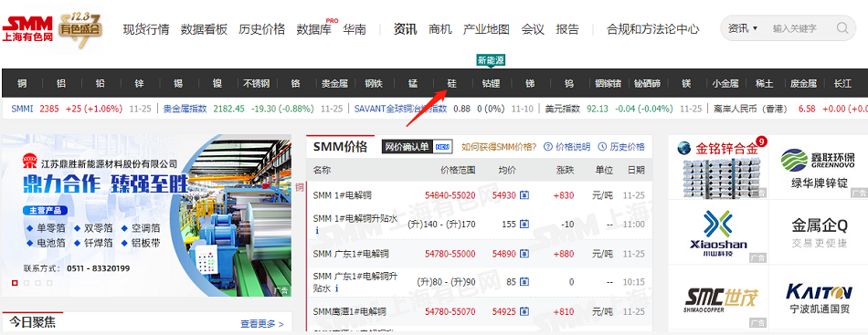Click the red 9 notification badge

pyautogui.click(x=761, y=142)
